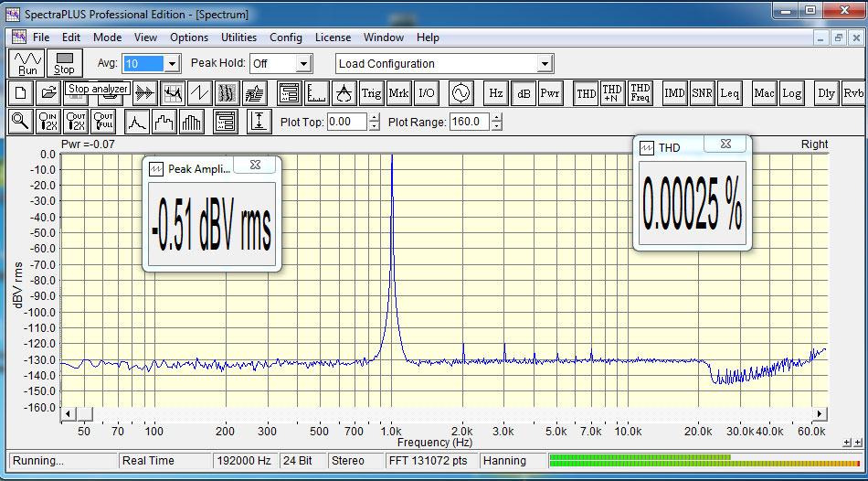Open the Utilities menu
This screenshot has height=481, width=868.
[x=238, y=37]
